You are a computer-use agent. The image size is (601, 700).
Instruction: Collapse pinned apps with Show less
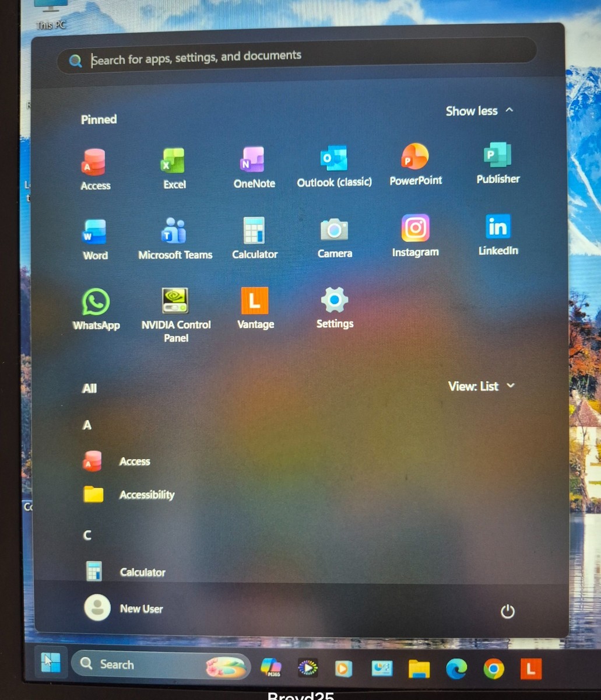pyautogui.click(x=479, y=111)
